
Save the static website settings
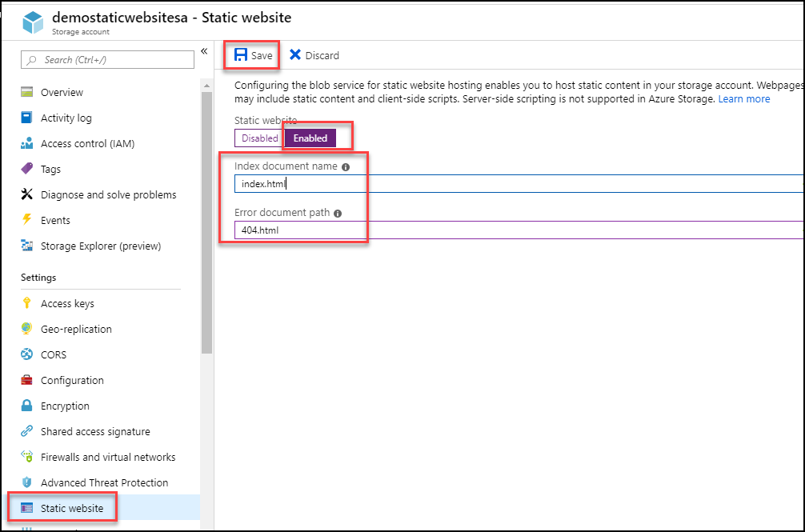253,55
